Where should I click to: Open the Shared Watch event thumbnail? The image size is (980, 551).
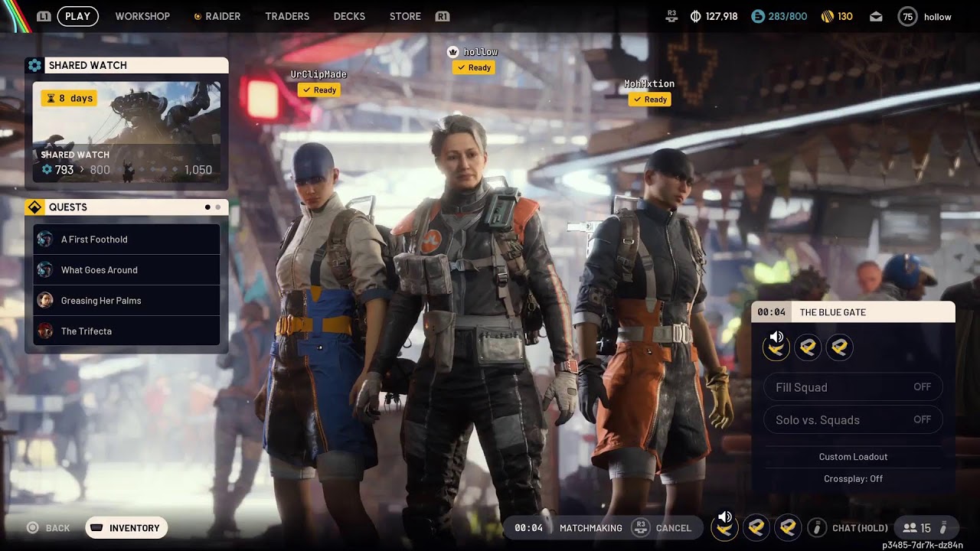pyautogui.click(x=126, y=132)
